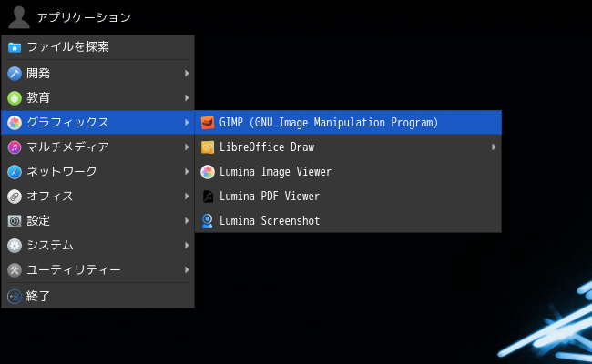The height and width of the screenshot is (364, 592).
Task: Click the green apple icon for 教育
Action: click(x=15, y=98)
